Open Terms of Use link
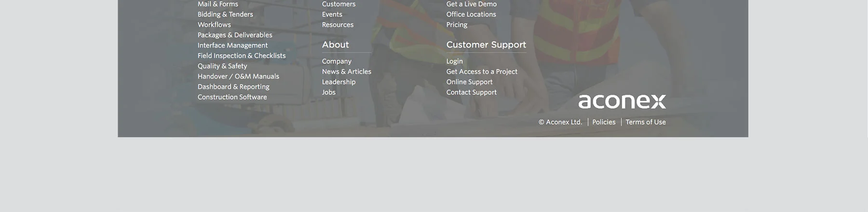 coord(645,122)
